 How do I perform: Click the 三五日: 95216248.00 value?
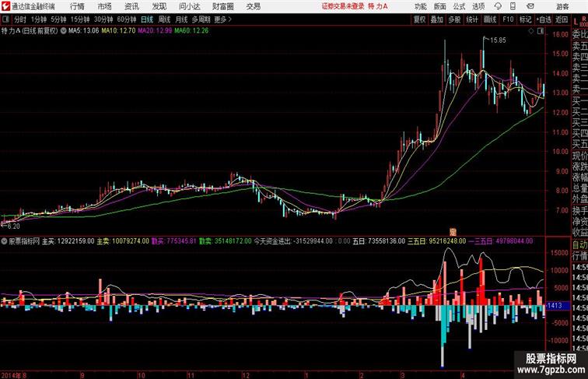[x=437, y=241]
